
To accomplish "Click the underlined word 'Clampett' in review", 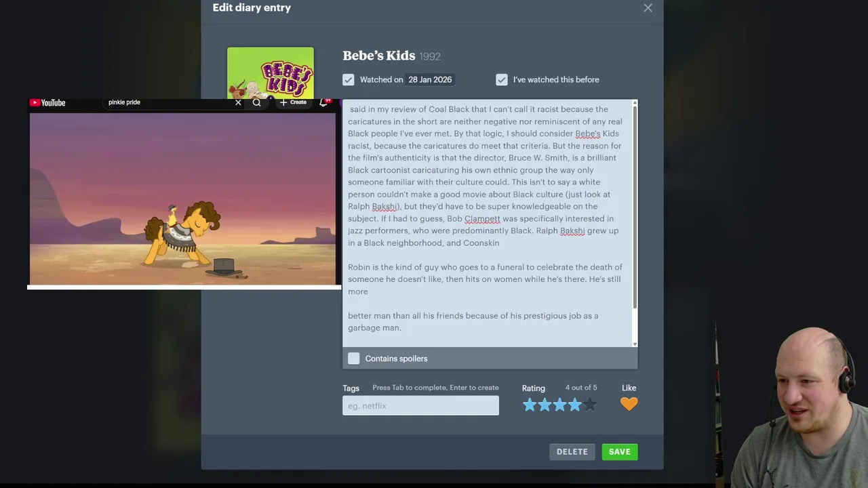I will [x=482, y=218].
